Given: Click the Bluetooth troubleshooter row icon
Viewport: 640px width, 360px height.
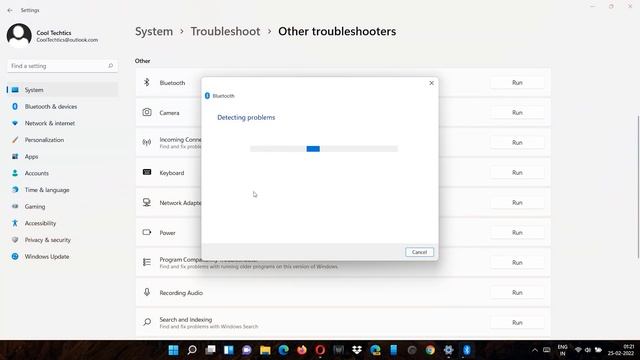Looking at the screenshot, I should pyautogui.click(x=147, y=82).
